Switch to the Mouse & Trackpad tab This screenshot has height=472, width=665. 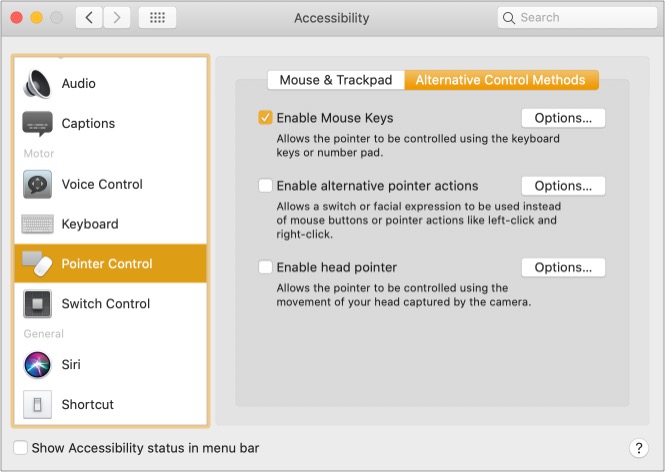pyautogui.click(x=336, y=80)
